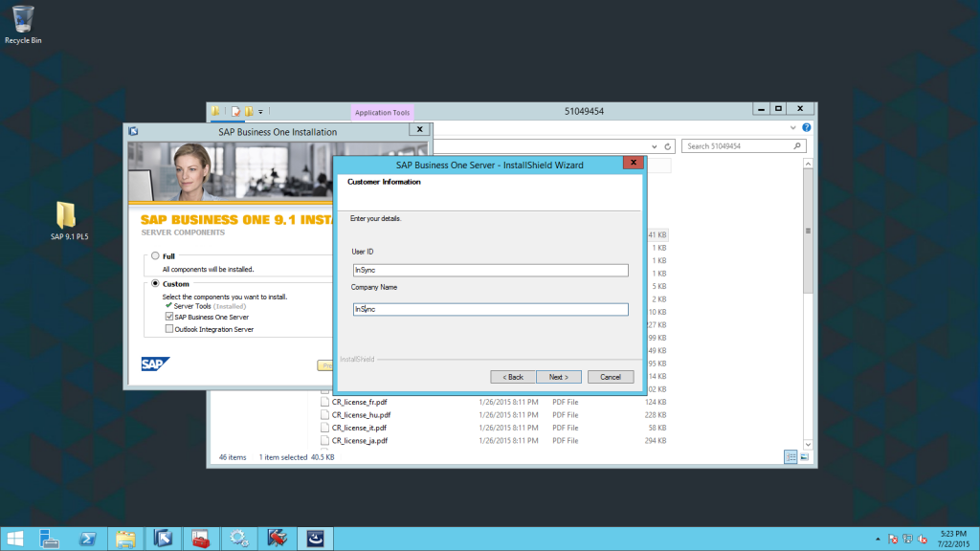The width and height of the screenshot is (980, 551).
Task: Switch to the InstallShield taskbar icon
Action: point(315,539)
